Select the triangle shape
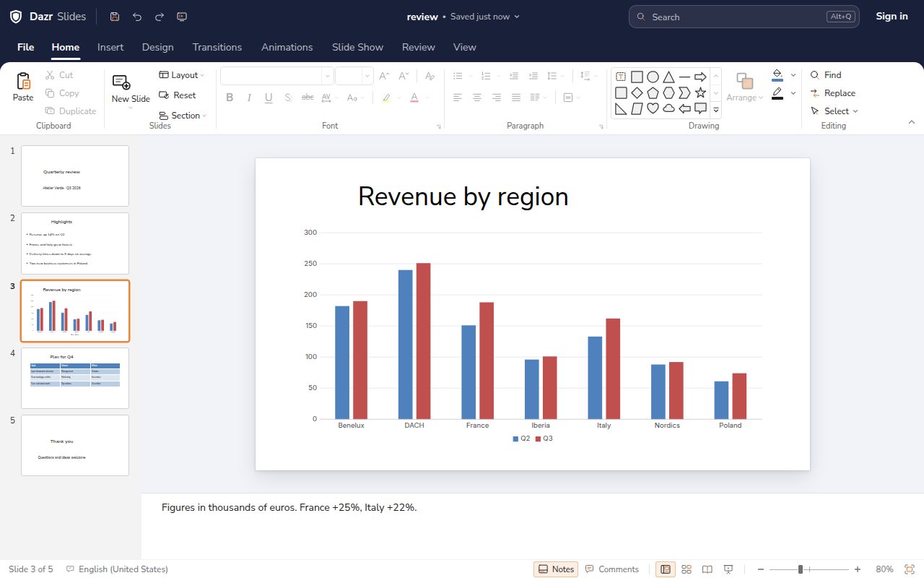Image resolution: width=924 pixels, height=578 pixels. pos(668,77)
